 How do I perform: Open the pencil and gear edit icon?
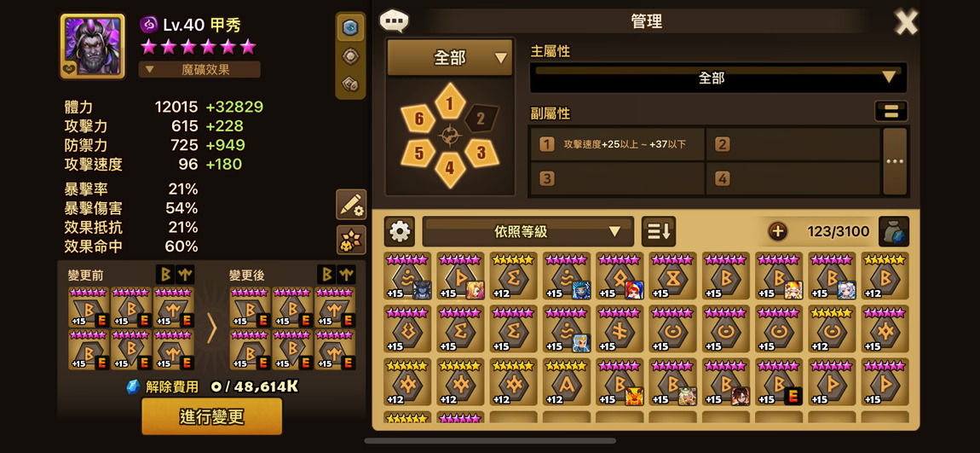(351, 205)
